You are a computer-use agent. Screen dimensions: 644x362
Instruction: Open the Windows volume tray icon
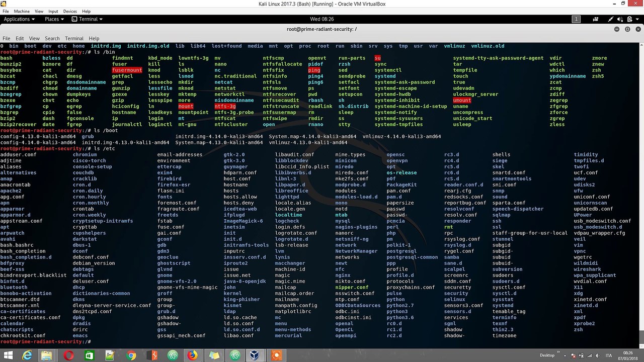coord(598,355)
